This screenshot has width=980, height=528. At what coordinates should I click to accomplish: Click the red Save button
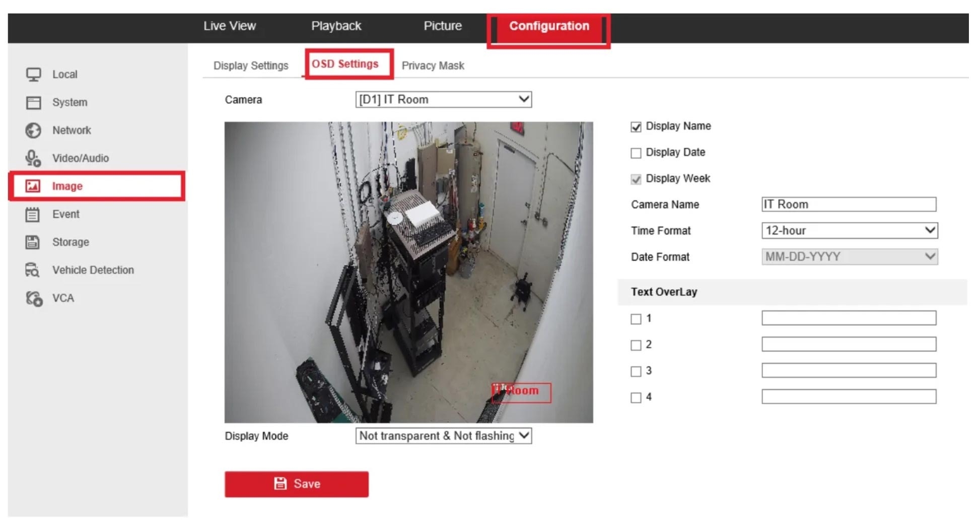297,484
